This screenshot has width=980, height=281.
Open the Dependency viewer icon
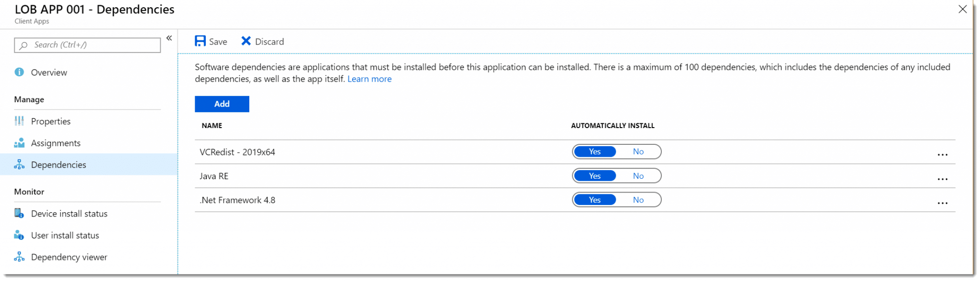point(19,257)
